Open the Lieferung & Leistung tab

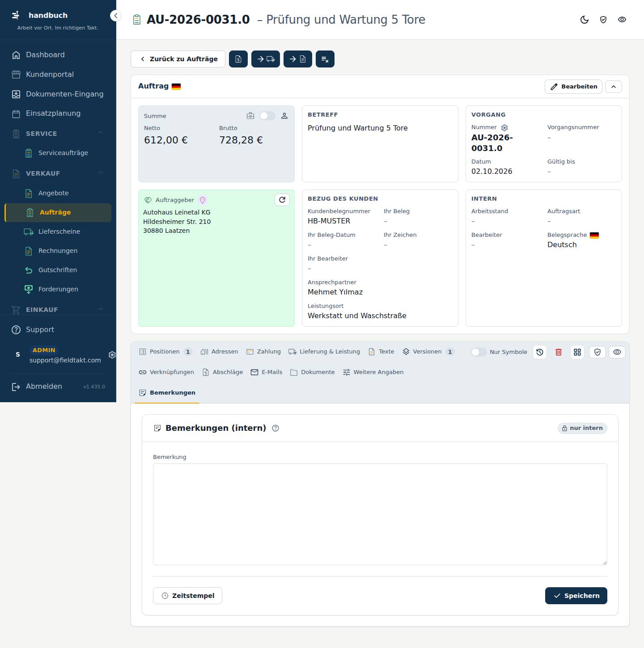click(324, 352)
